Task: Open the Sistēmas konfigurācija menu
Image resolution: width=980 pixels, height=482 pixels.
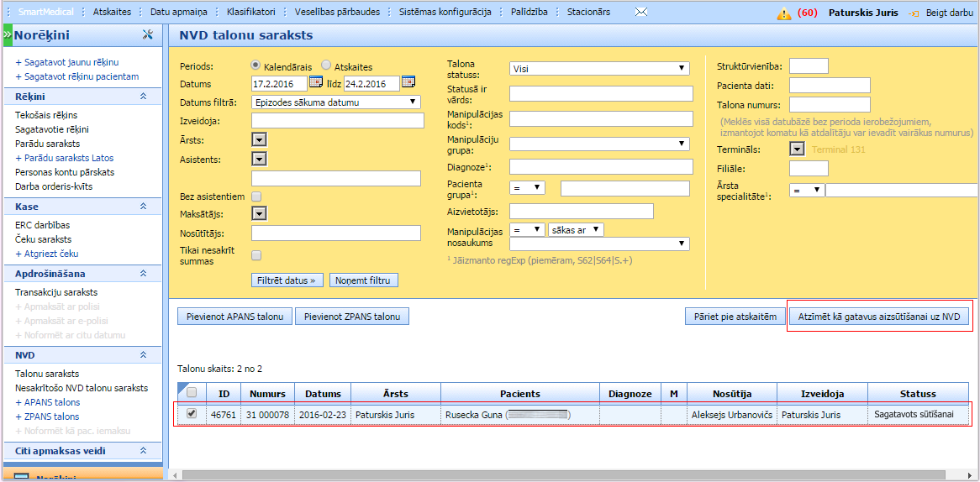Action: [x=444, y=13]
